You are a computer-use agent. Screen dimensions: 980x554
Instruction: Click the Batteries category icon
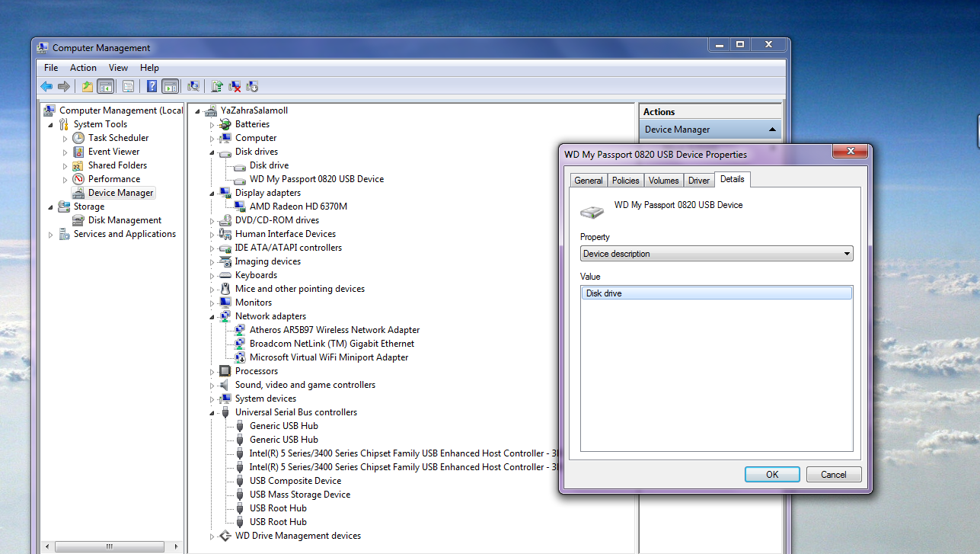click(225, 124)
